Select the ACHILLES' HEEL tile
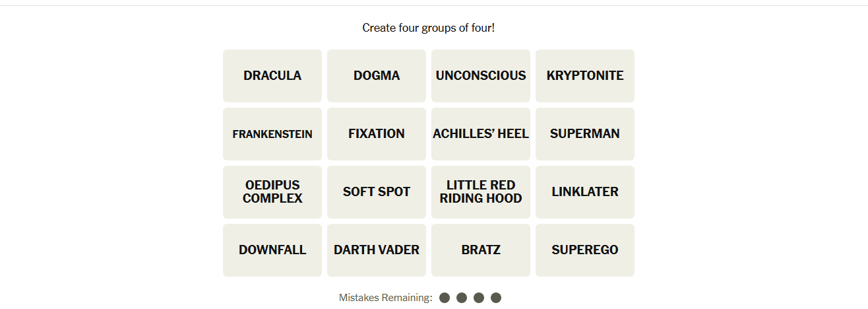Screen dimensions: 868x309 pos(481,134)
